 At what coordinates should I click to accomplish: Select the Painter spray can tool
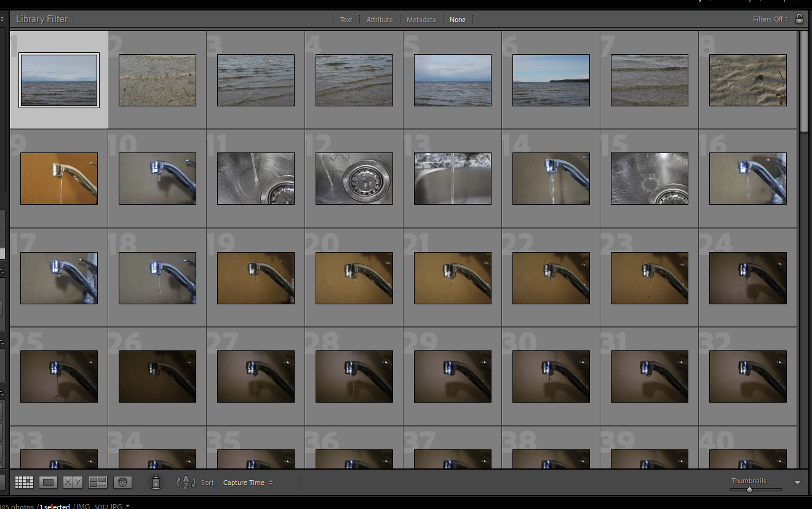coord(156,483)
